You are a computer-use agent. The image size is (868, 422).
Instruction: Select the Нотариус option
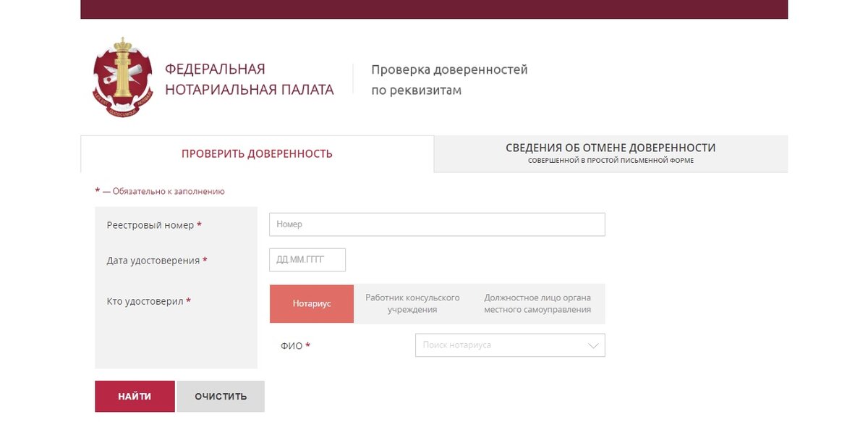click(x=312, y=304)
